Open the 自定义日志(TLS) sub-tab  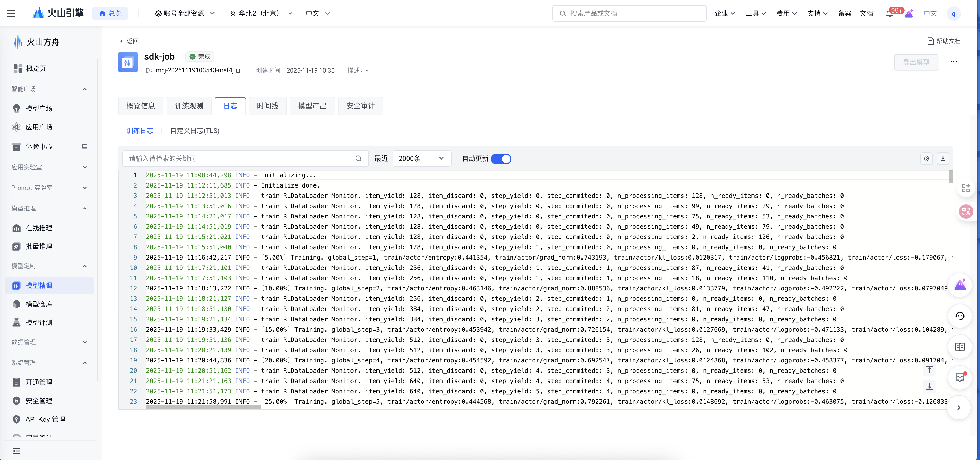[x=195, y=131]
